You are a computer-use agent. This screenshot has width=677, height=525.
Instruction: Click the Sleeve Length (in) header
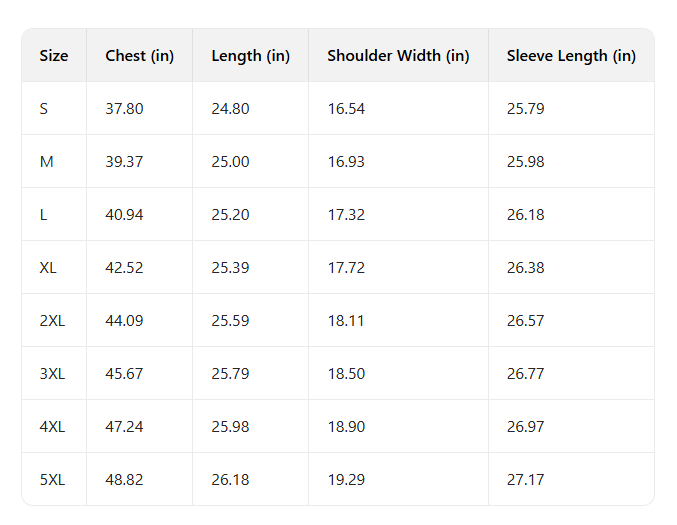571,56
